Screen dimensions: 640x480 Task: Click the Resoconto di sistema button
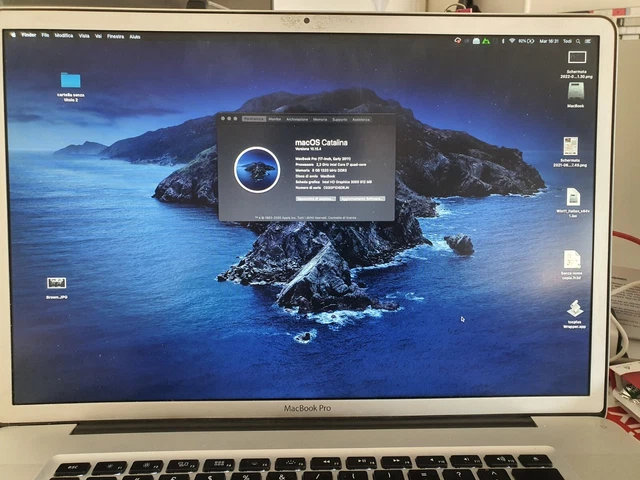tap(316, 199)
